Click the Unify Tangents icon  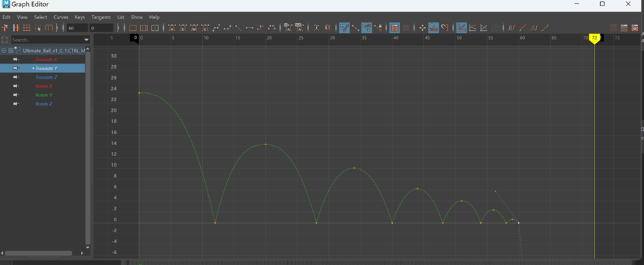click(356, 28)
